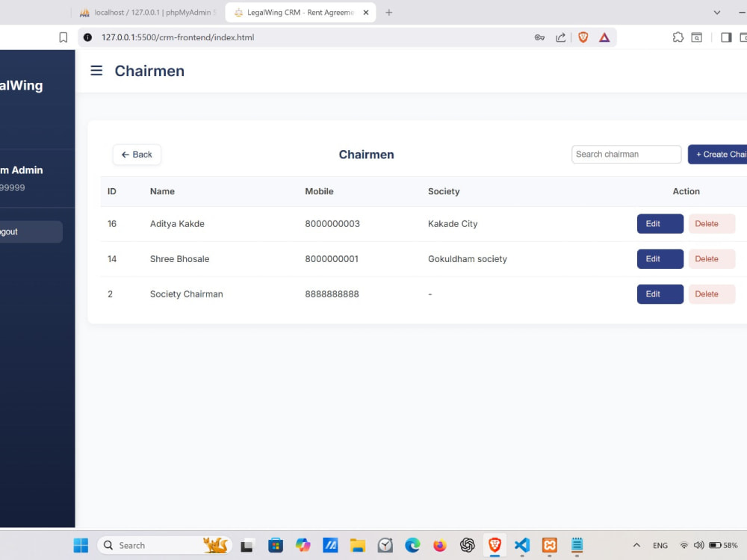
Task: Open Wi-Fi network settings icon
Action: (x=684, y=545)
